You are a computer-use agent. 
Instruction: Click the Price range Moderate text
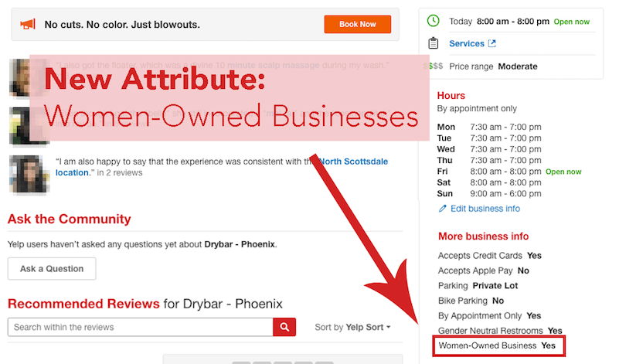point(493,66)
